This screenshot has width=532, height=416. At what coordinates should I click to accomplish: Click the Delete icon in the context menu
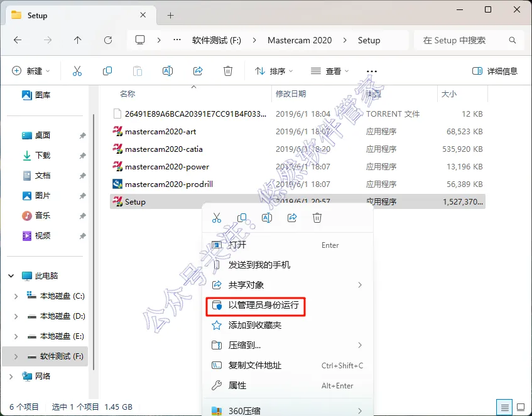(x=317, y=218)
